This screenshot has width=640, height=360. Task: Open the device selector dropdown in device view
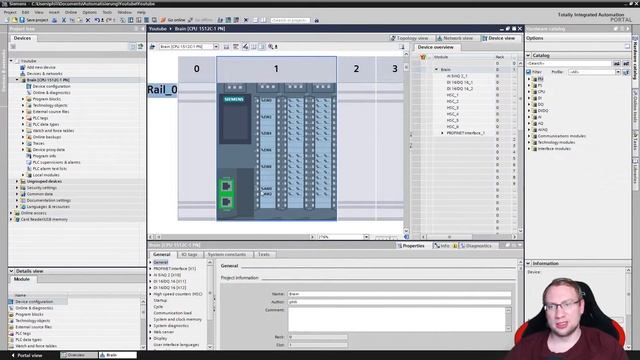point(216,47)
